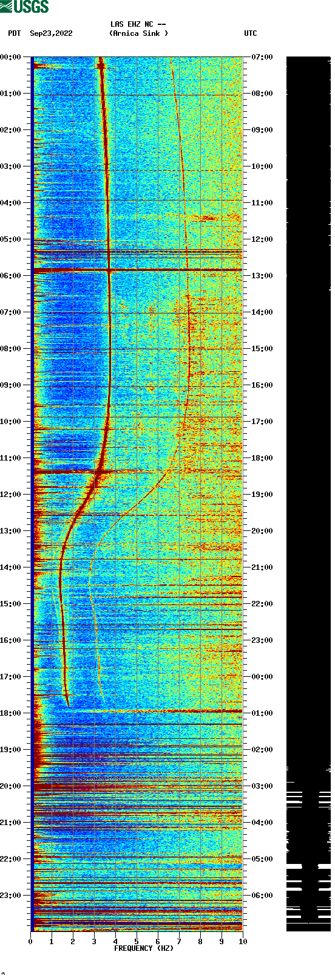The width and height of the screenshot is (335, 980).
Task: Click the USGS logo
Action: (x=24, y=7)
